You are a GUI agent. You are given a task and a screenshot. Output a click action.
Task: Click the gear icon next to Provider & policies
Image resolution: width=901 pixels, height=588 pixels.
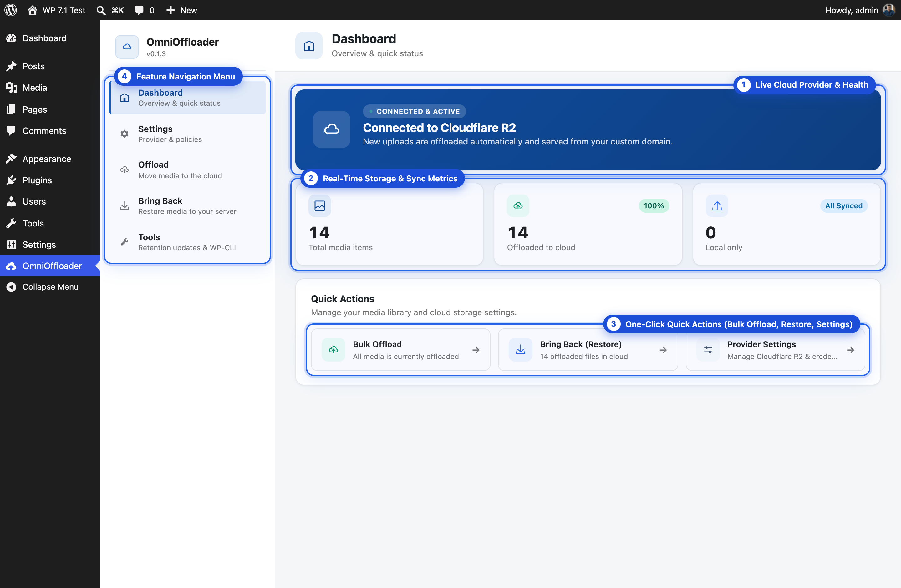[125, 134]
